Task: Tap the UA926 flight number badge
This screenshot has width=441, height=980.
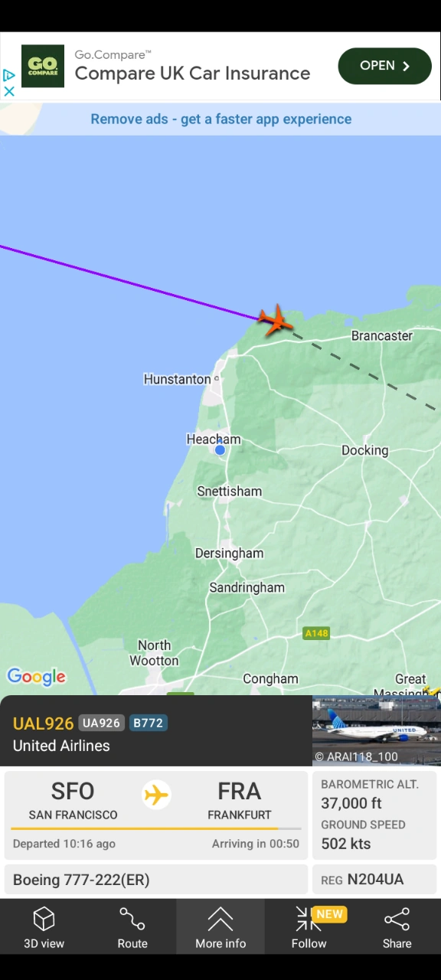Action: (x=101, y=723)
